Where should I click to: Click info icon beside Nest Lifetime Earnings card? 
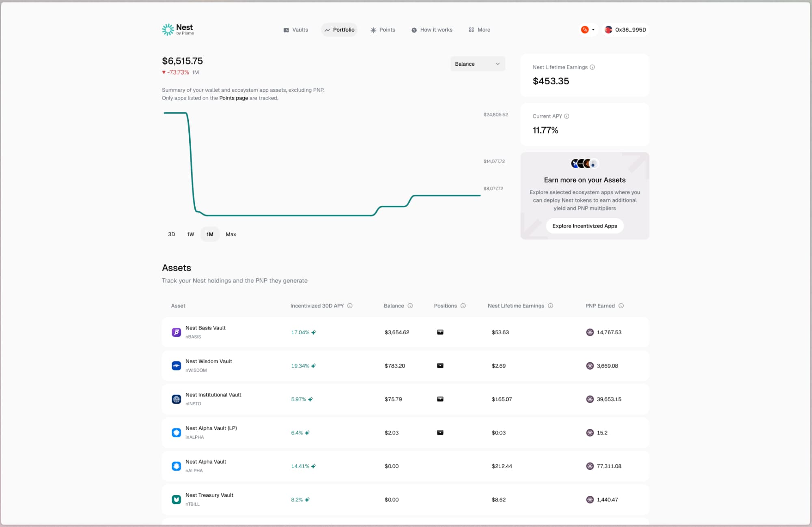click(592, 67)
